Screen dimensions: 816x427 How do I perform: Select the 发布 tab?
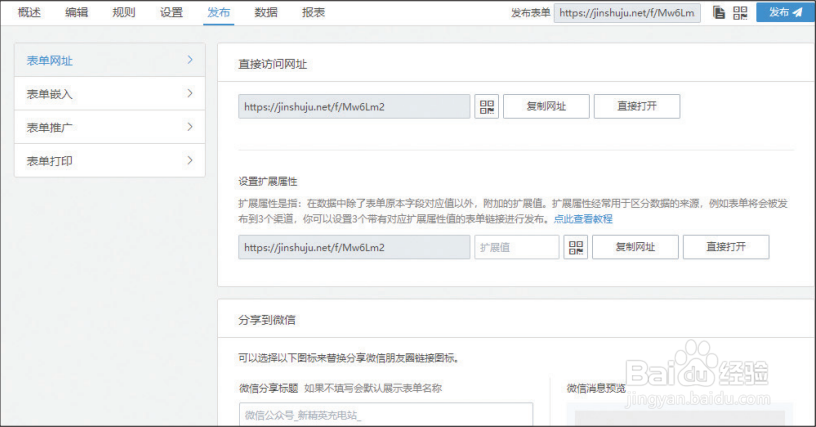[x=219, y=12]
